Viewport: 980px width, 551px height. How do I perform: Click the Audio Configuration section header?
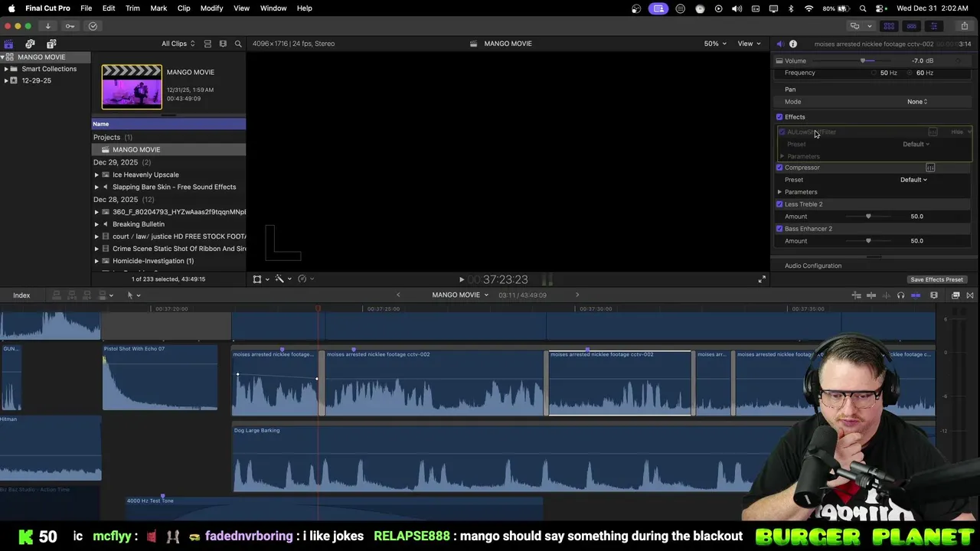coord(813,266)
